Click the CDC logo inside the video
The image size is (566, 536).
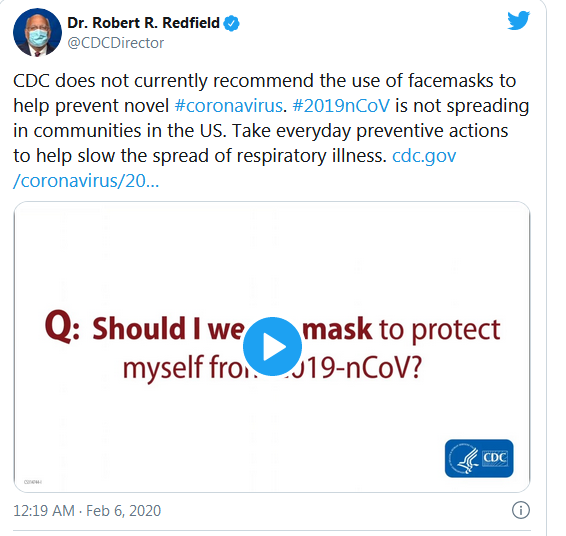coord(479,458)
